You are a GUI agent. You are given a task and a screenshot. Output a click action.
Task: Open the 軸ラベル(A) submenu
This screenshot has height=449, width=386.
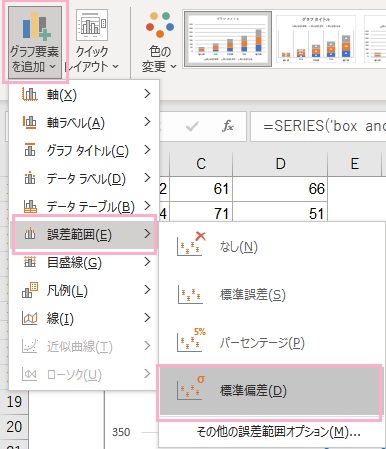84,123
